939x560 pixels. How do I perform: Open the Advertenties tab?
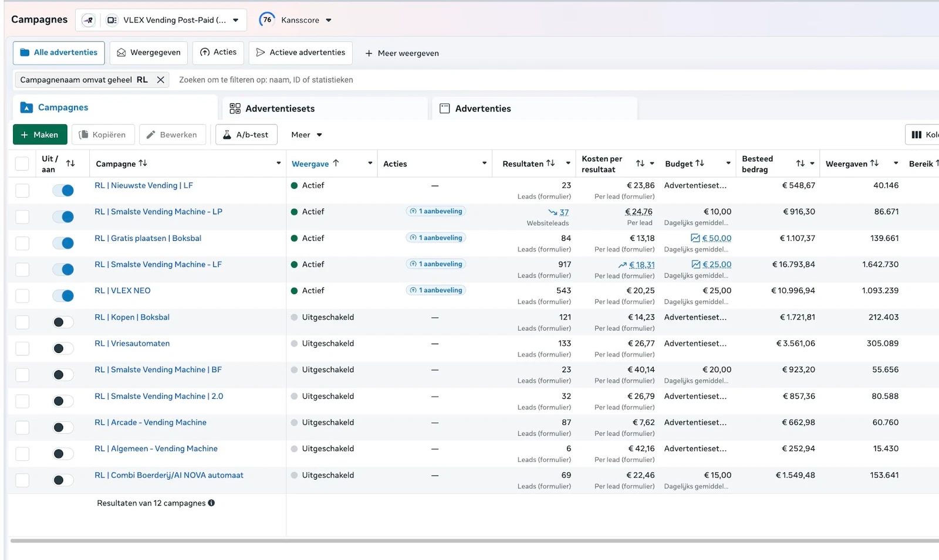[535, 108]
